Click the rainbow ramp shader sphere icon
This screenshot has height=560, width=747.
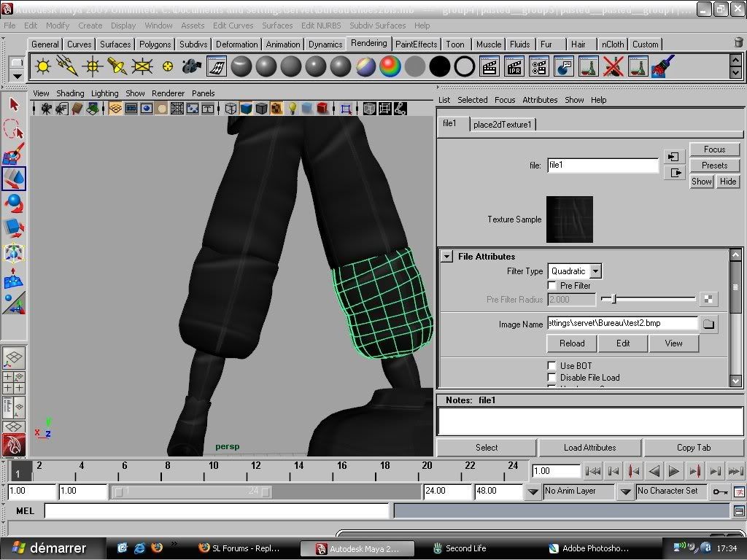[390, 67]
